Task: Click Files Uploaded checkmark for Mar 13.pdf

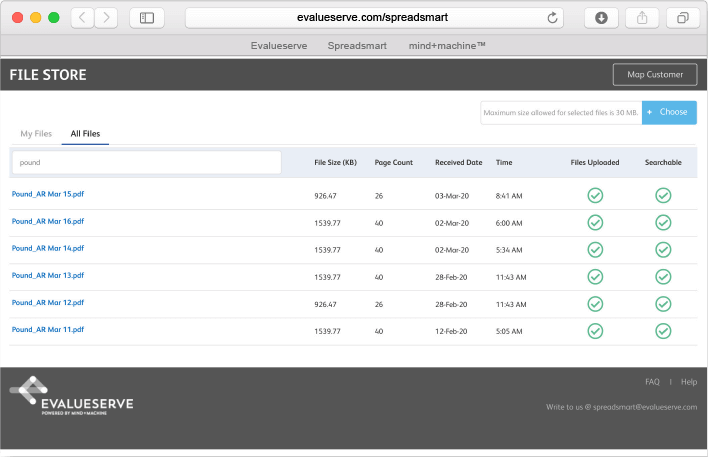Action: [x=595, y=277]
